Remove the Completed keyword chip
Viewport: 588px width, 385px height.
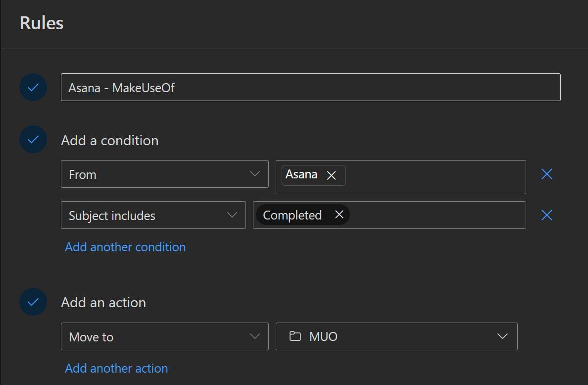pyautogui.click(x=339, y=215)
